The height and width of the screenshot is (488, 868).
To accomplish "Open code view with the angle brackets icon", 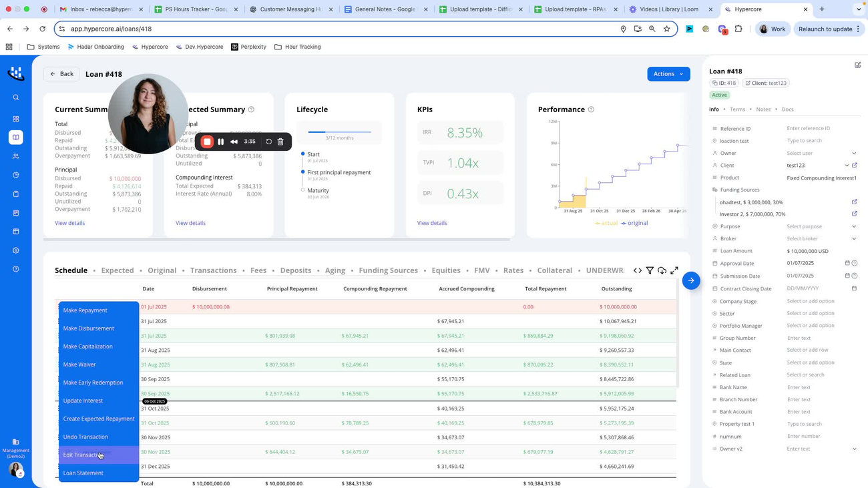I will (638, 270).
